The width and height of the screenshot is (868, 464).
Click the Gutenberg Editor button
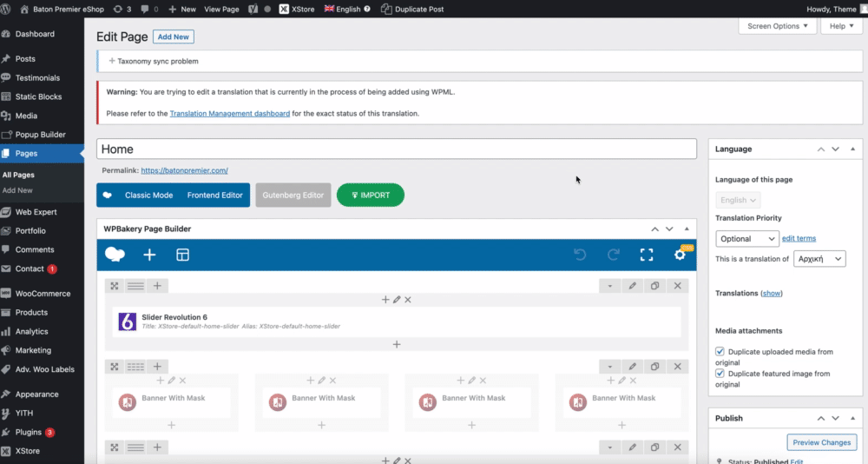click(293, 196)
